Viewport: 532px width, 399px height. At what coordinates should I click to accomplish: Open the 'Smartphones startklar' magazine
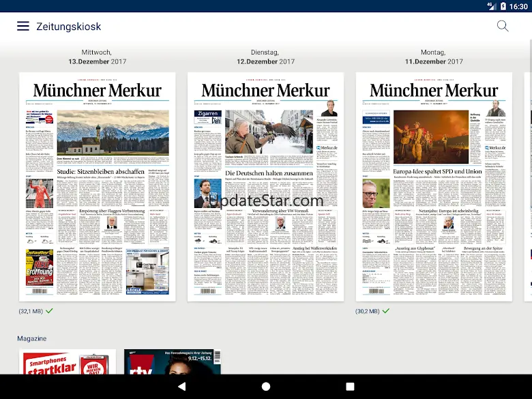pos(68,361)
